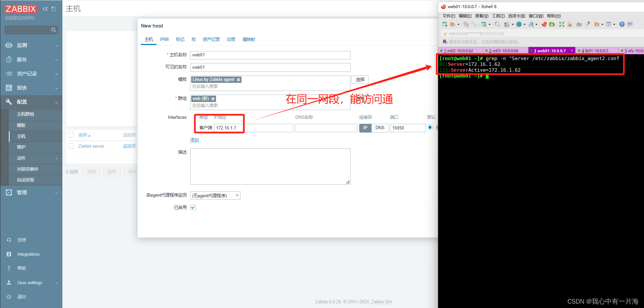Click the port 10050 field
Viewport: 644px width, 308px height.
coord(408,128)
